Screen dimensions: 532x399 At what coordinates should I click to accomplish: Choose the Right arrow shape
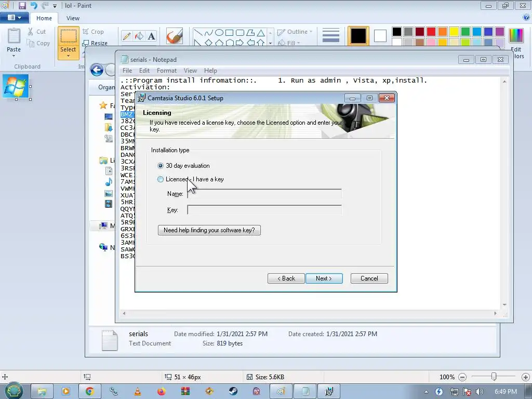[x=240, y=43]
